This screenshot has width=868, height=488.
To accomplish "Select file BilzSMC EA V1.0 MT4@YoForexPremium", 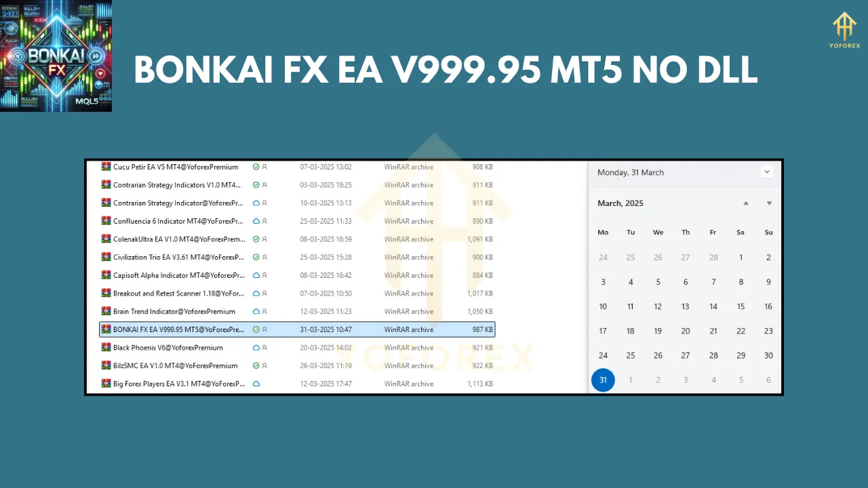I will [x=176, y=365].
